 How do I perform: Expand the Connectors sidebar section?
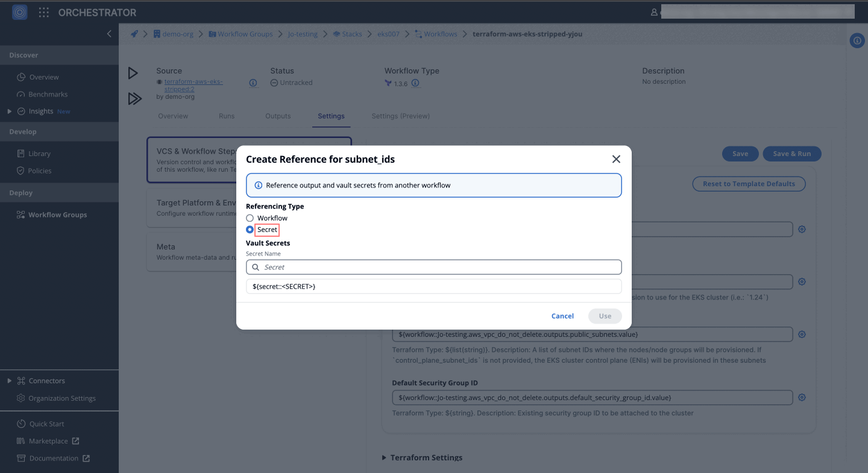pos(9,381)
